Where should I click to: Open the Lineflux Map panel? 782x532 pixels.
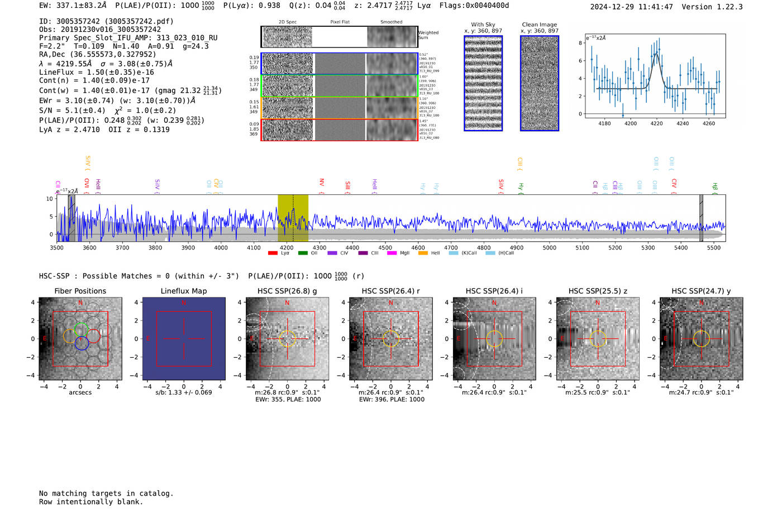click(184, 339)
